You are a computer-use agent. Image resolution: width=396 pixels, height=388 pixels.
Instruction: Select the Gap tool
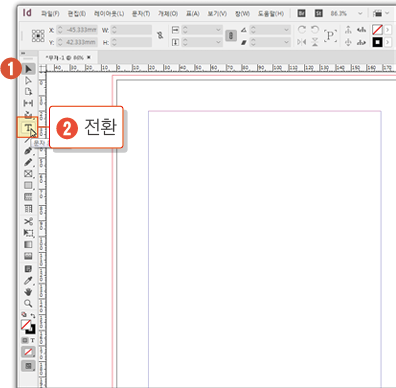pyautogui.click(x=28, y=103)
